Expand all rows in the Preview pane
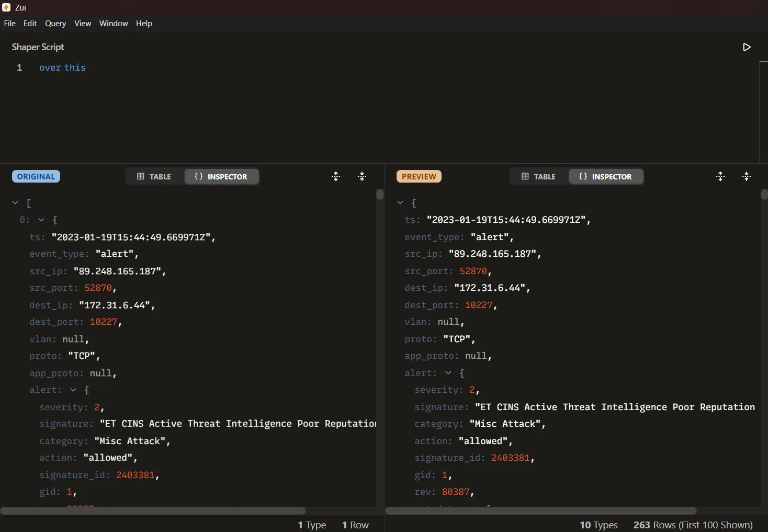The image size is (768, 532). point(721,176)
